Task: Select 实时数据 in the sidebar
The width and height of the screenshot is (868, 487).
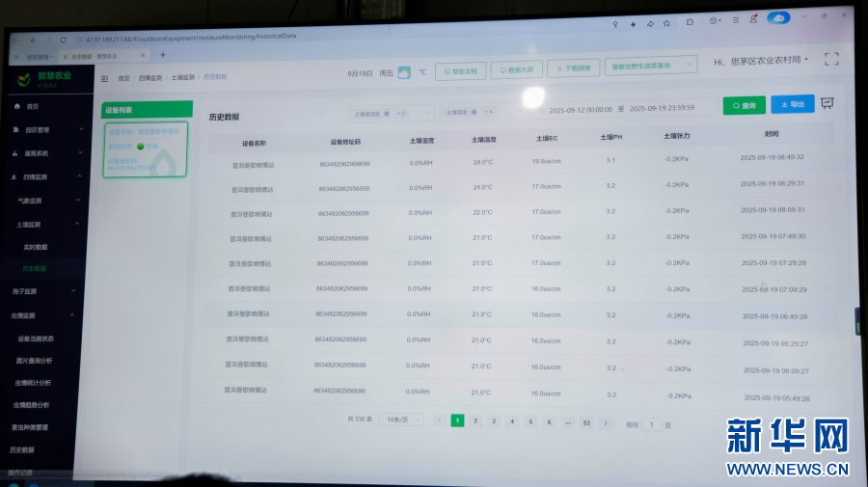Action: pos(36,247)
